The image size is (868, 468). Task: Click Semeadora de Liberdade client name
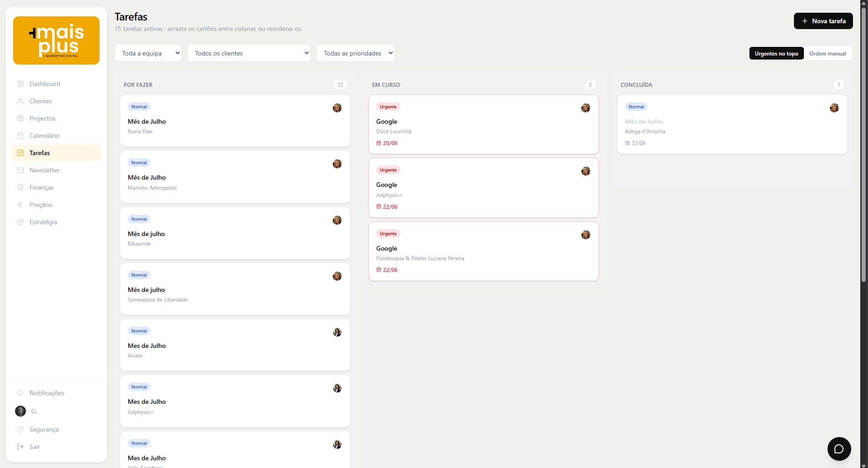click(158, 300)
